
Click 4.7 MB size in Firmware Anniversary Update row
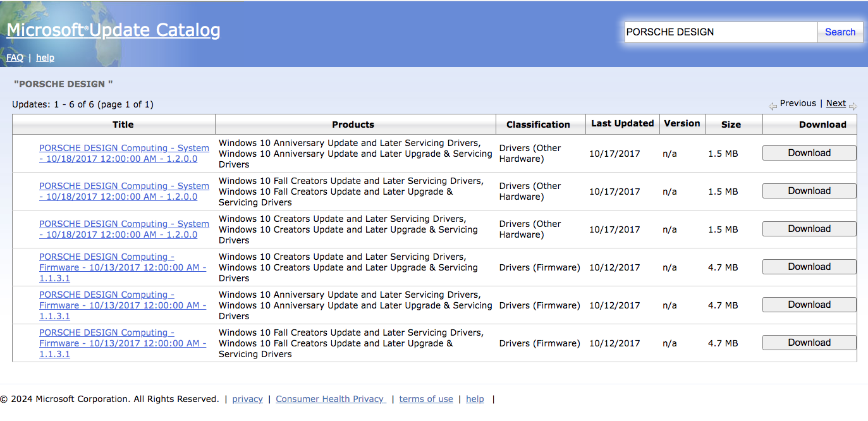click(723, 305)
